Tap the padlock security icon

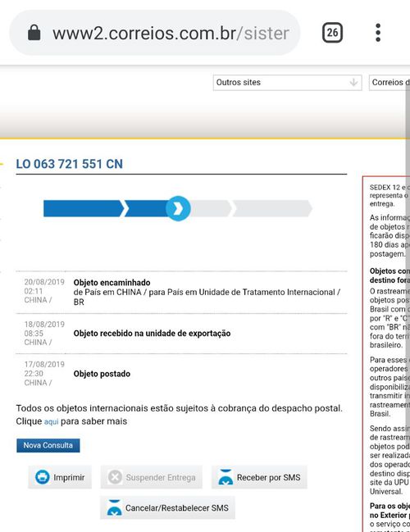(34, 33)
